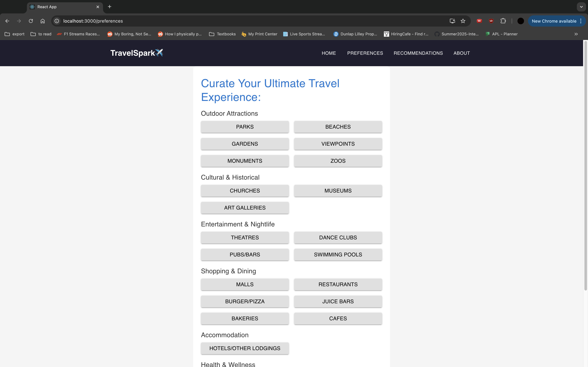Click the page vertical scrollbar

[x=585, y=165]
